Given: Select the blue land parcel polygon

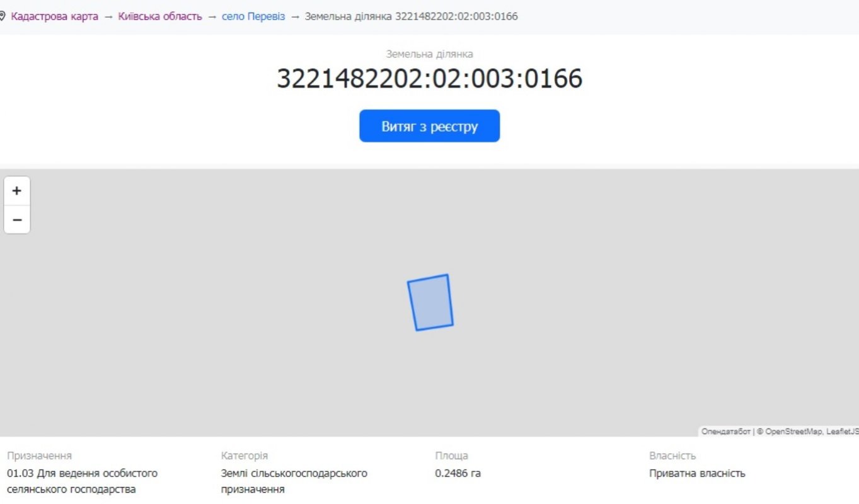Looking at the screenshot, I should (430, 302).
